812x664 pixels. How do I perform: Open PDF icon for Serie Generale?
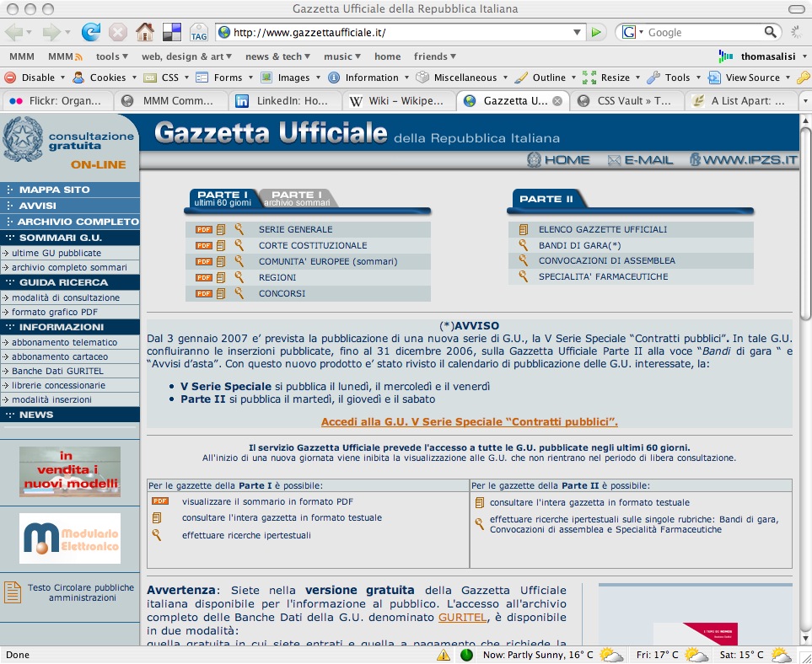click(x=203, y=229)
